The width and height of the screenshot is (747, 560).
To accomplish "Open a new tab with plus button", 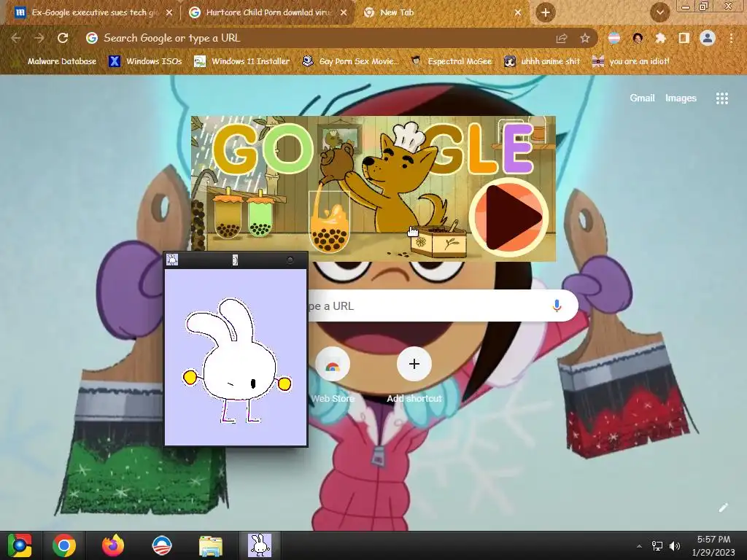I will point(546,12).
